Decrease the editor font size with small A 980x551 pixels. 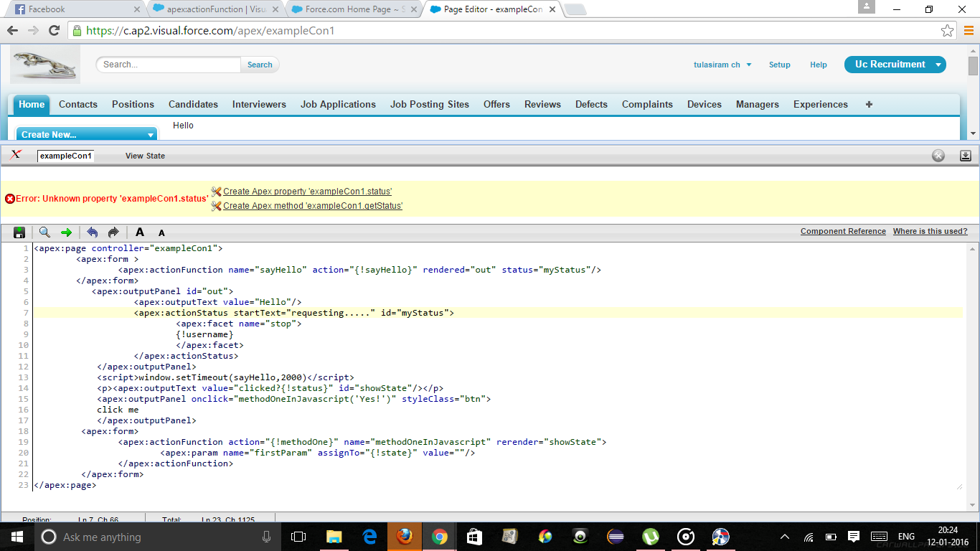click(x=161, y=233)
